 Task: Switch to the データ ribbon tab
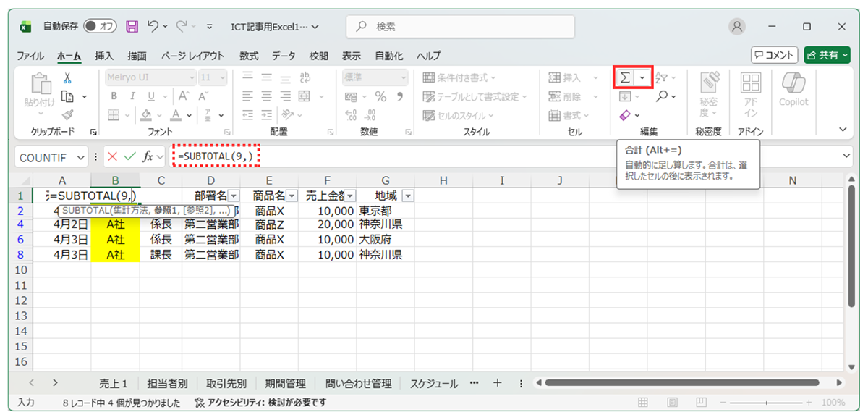(x=284, y=56)
